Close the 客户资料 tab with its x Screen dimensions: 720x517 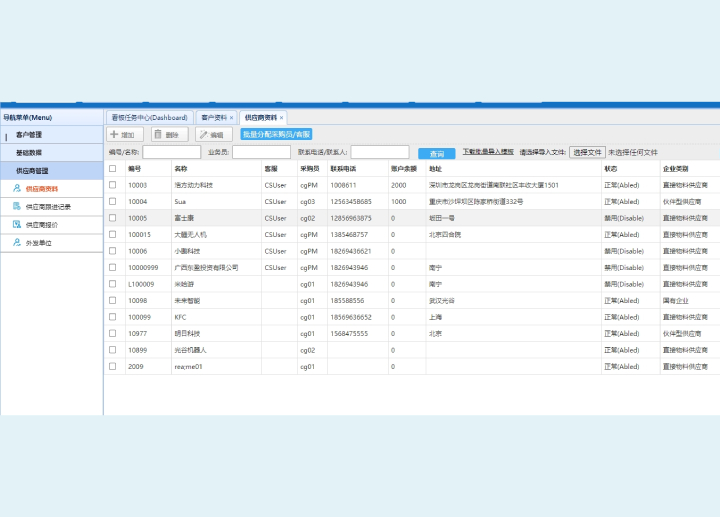pyautogui.click(x=232, y=117)
